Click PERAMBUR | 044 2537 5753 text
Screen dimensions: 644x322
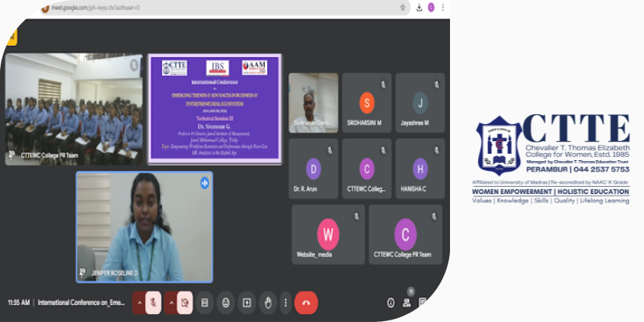click(578, 170)
